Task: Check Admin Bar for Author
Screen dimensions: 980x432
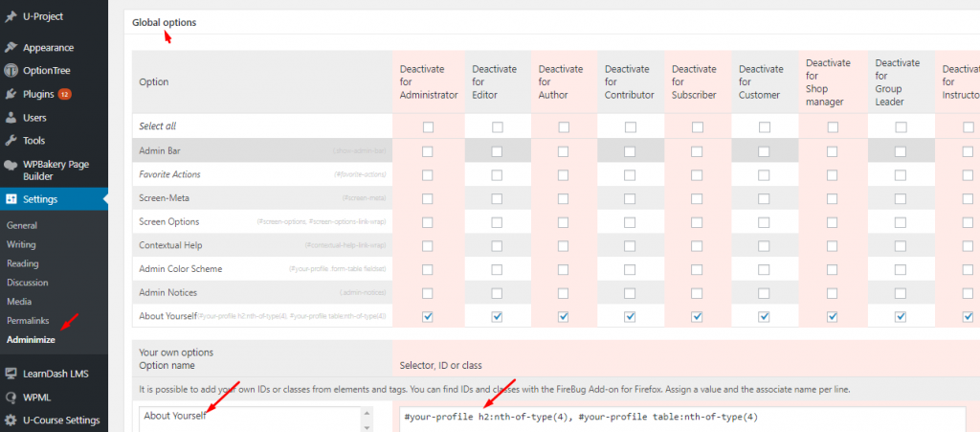Action: click(x=563, y=151)
